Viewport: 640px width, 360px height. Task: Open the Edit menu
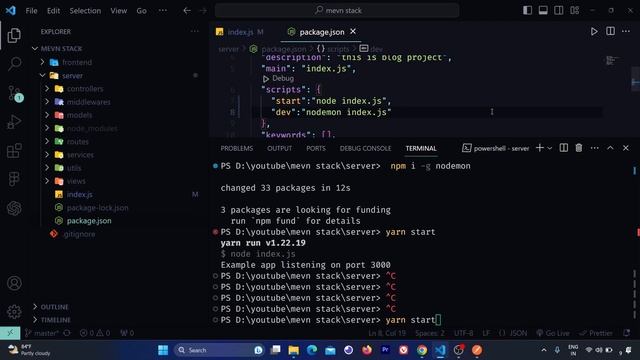[x=53, y=11]
